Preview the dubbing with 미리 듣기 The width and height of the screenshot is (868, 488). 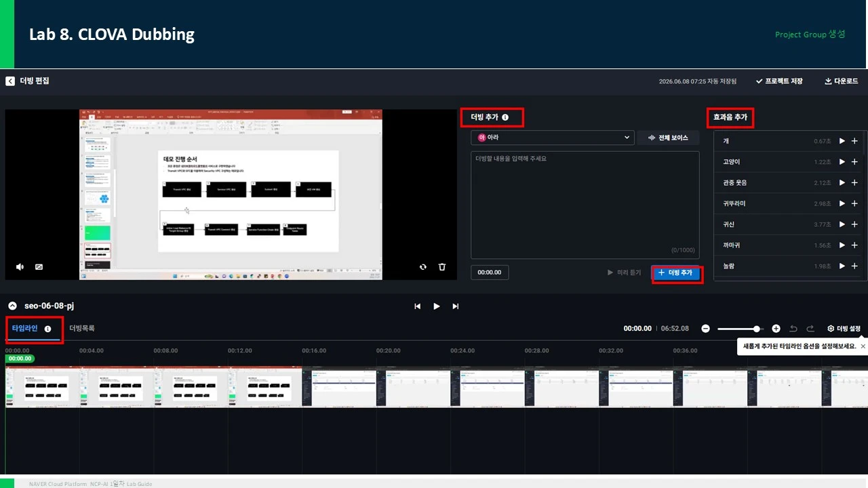coord(625,272)
